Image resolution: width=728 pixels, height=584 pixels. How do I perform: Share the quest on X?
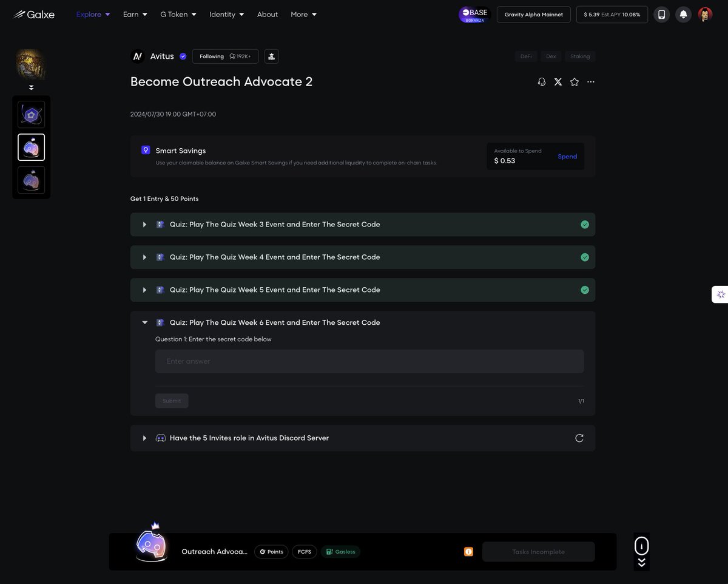click(558, 82)
